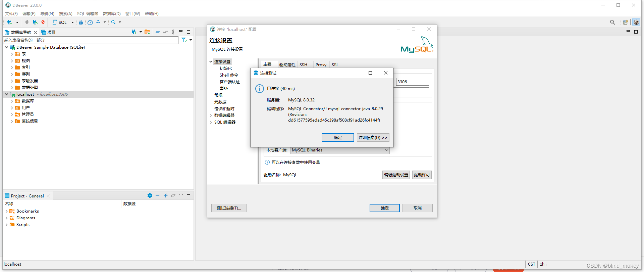Screen dimensions: 644x272
Task: Open the SQL editor dropdown arrow
Action: (72, 22)
